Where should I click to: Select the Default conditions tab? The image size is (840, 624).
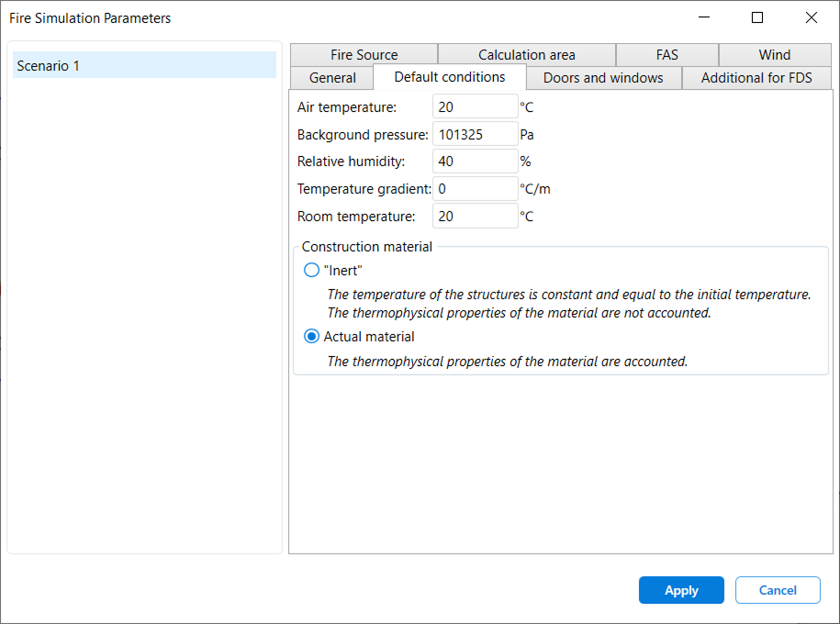coord(449,78)
